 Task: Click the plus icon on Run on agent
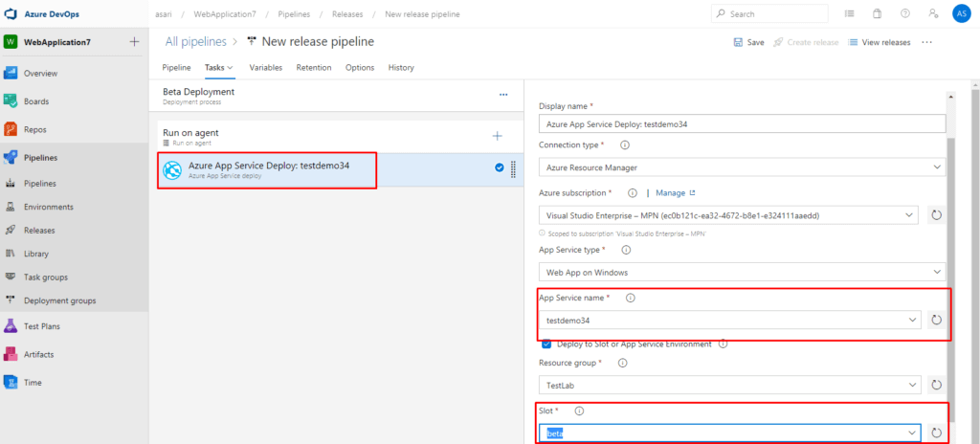pos(497,136)
